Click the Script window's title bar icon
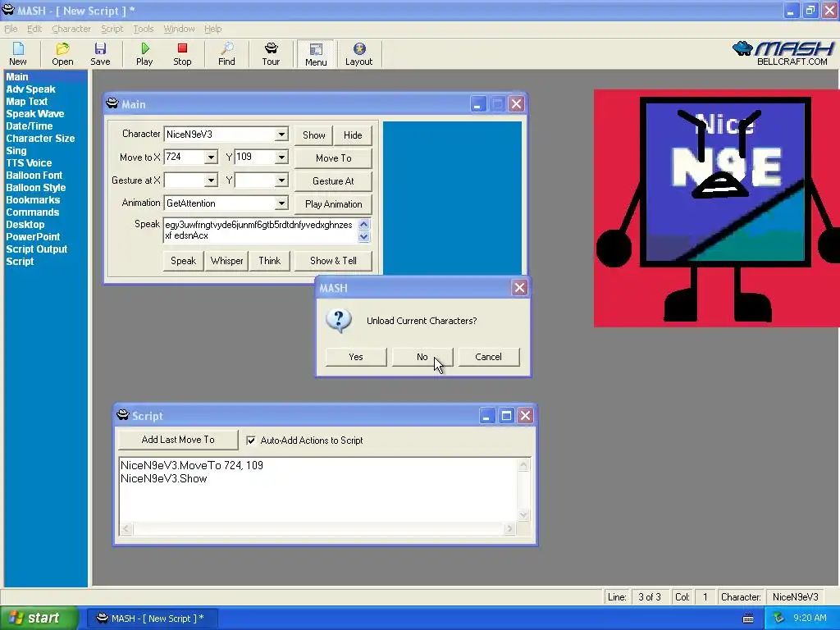The height and width of the screenshot is (630, 840). 123,415
